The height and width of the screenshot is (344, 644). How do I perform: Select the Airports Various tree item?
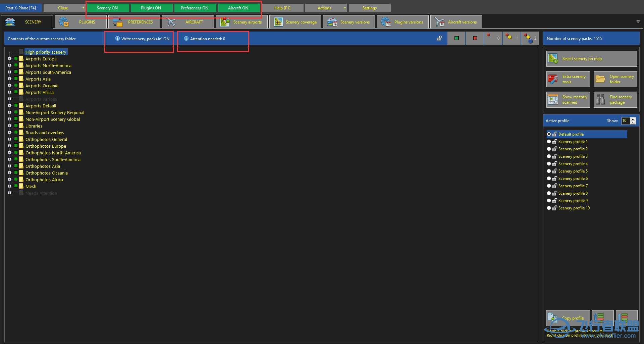click(41, 99)
